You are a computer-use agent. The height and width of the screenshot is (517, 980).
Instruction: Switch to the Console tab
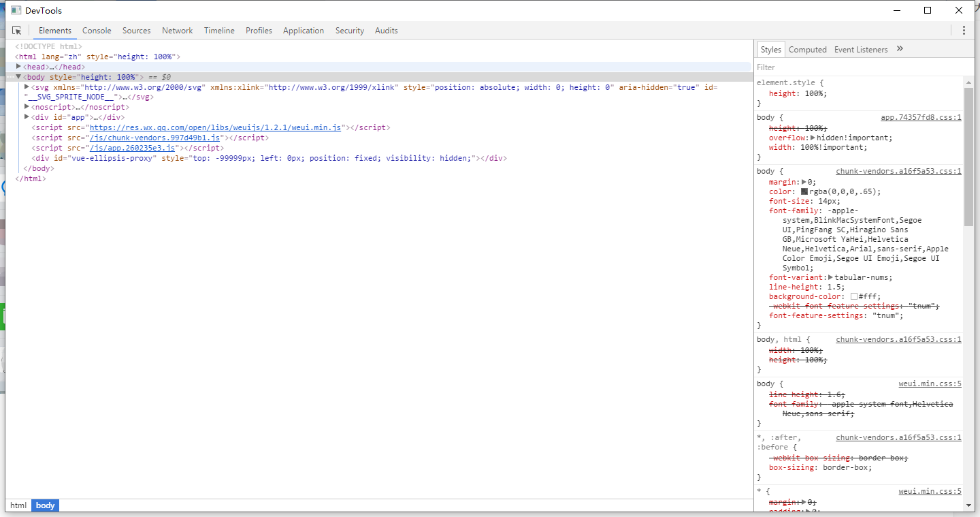pyautogui.click(x=97, y=31)
